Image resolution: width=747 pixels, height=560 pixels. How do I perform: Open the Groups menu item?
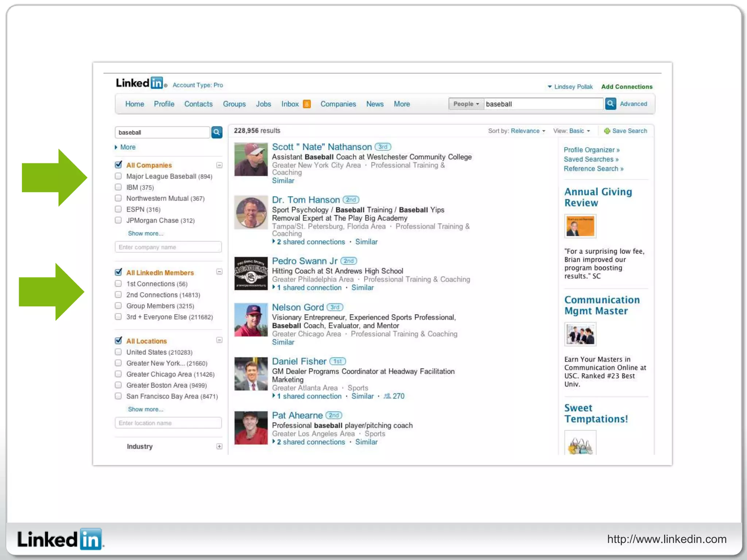pyautogui.click(x=234, y=104)
